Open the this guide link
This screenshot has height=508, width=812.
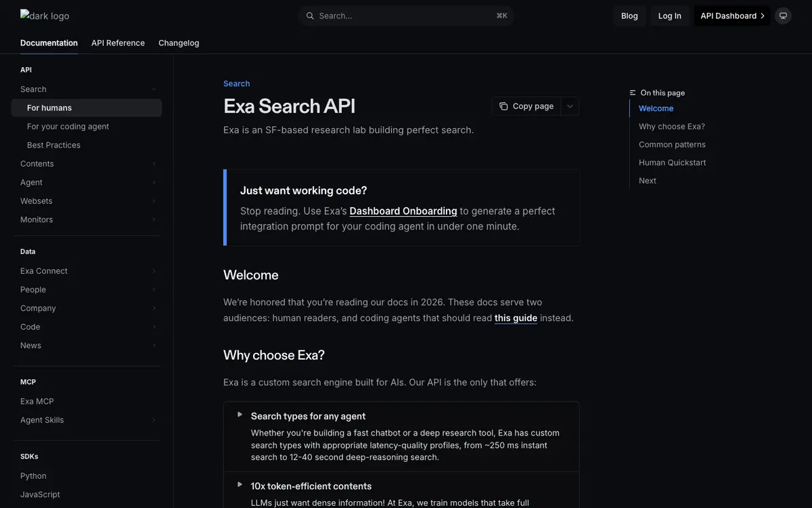pyautogui.click(x=516, y=318)
